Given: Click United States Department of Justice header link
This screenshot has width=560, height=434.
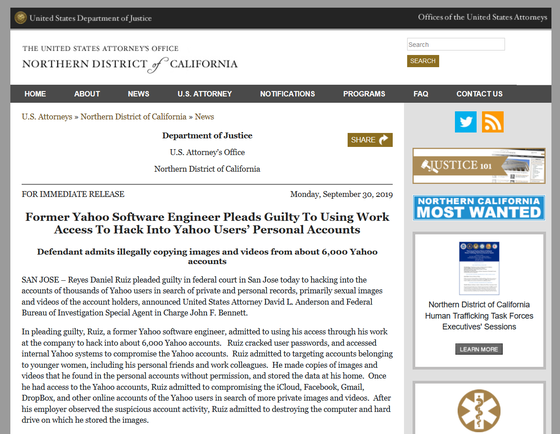Looking at the screenshot, I should point(90,18).
